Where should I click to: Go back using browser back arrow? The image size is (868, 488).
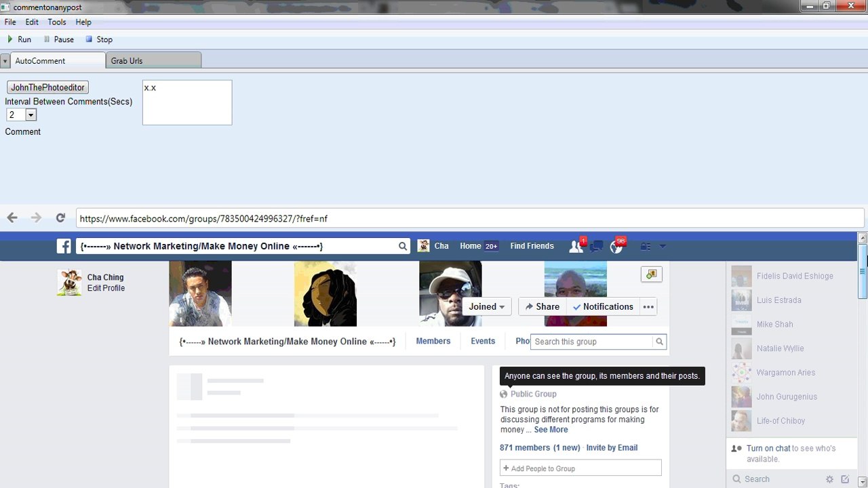coord(12,218)
